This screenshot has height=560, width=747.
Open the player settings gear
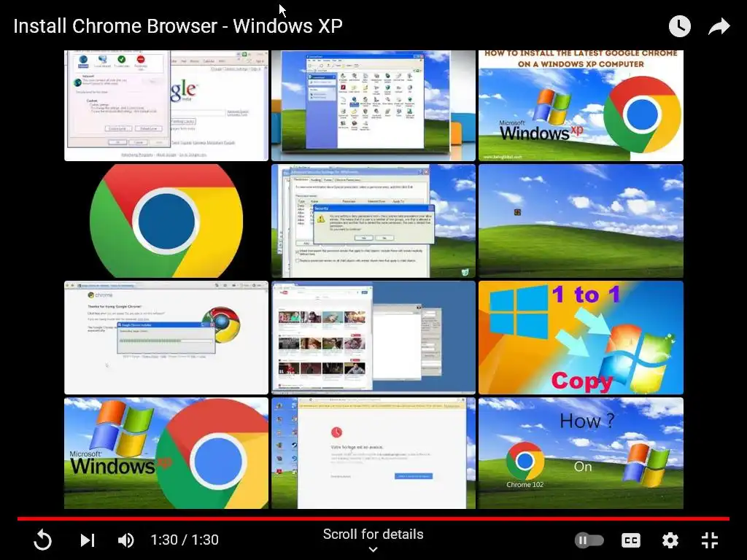pos(670,540)
